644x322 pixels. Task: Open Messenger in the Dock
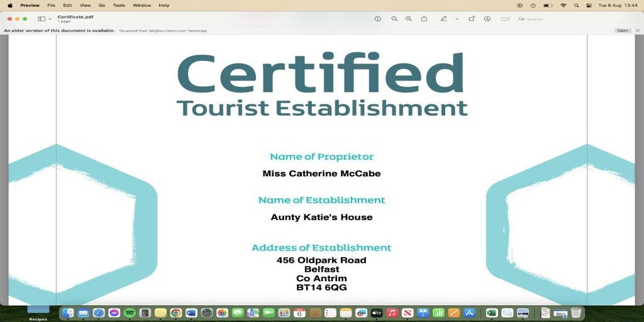[x=114, y=313]
